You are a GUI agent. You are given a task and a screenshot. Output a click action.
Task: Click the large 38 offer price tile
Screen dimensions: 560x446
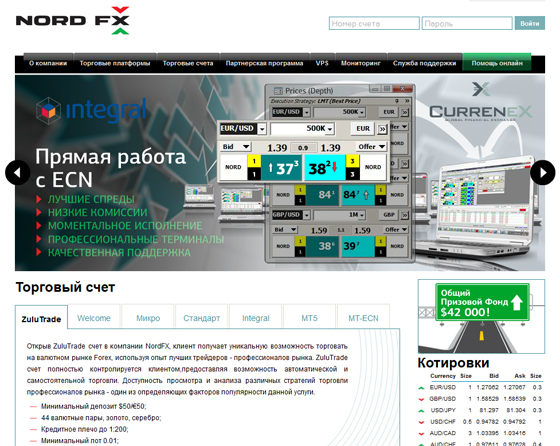pyautogui.click(x=325, y=167)
